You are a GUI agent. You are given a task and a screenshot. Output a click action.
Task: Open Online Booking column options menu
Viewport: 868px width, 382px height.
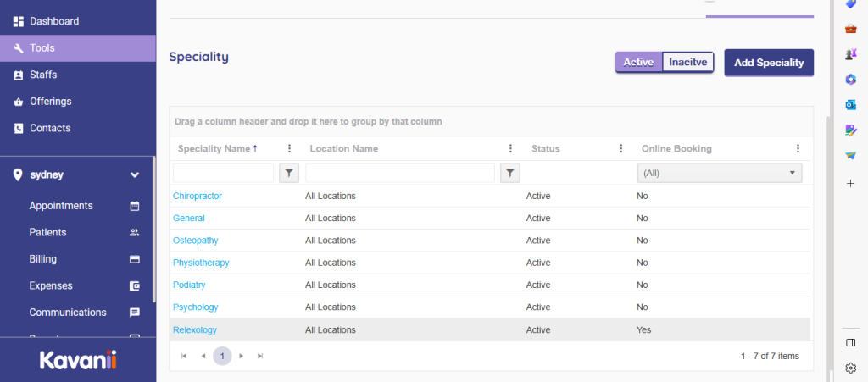pos(798,148)
